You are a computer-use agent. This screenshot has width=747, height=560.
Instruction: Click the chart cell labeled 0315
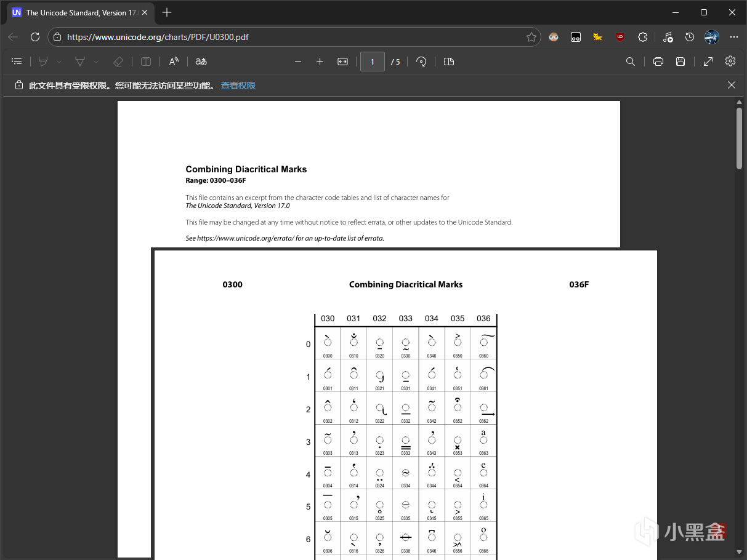click(x=353, y=506)
